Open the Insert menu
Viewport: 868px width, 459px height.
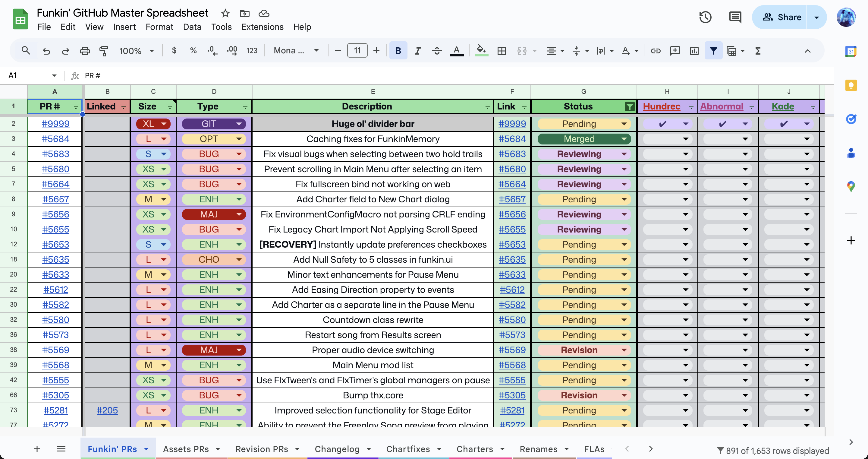[x=124, y=27]
